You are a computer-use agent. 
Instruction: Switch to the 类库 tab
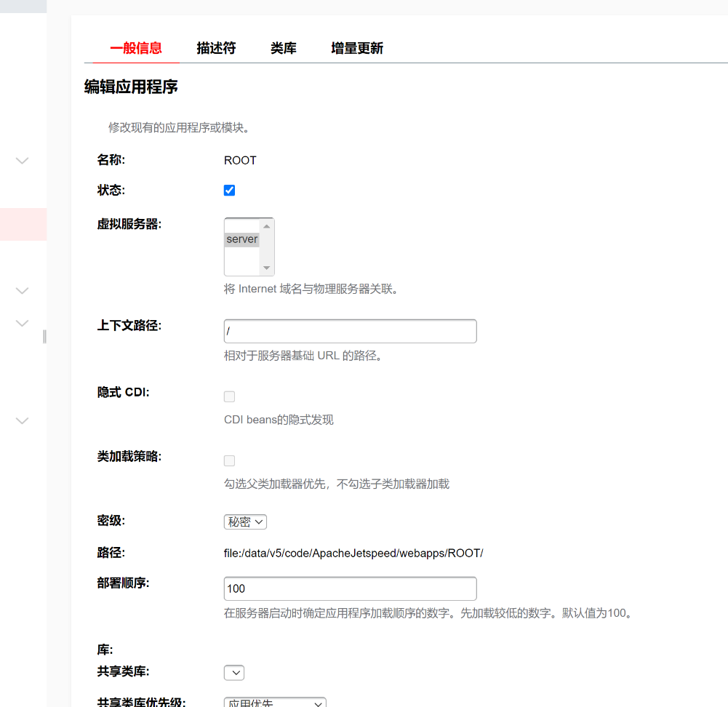click(x=283, y=49)
